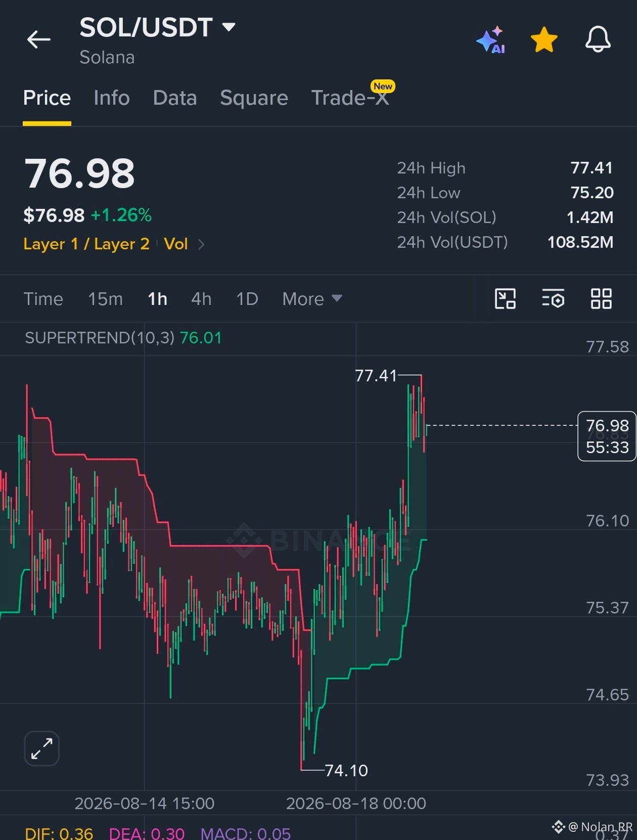This screenshot has width=637, height=840.
Task: Click the current price tag 76.98 on chart
Action: point(607,436)
